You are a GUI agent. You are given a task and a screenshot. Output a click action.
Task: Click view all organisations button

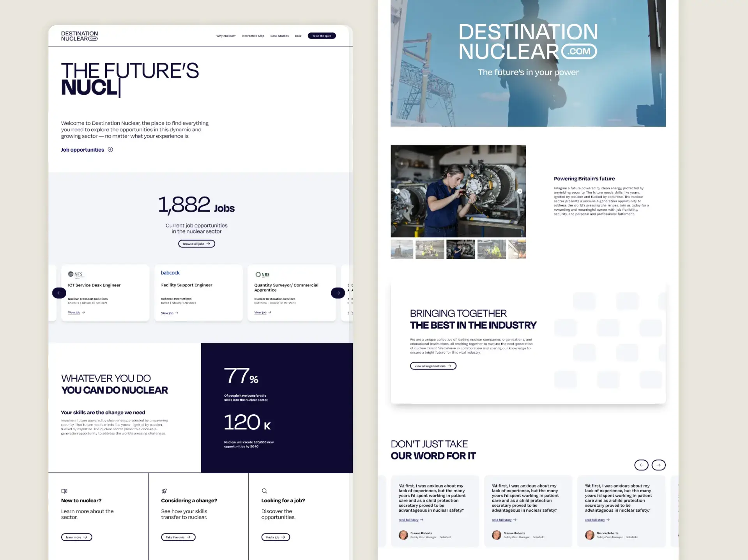pyautogui.click(x=433, y=366)
